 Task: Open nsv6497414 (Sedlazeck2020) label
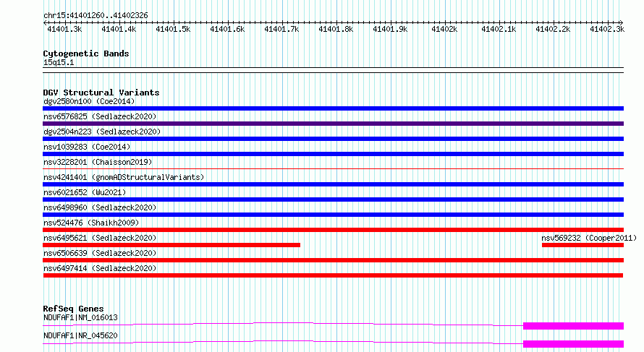[100, 268]
